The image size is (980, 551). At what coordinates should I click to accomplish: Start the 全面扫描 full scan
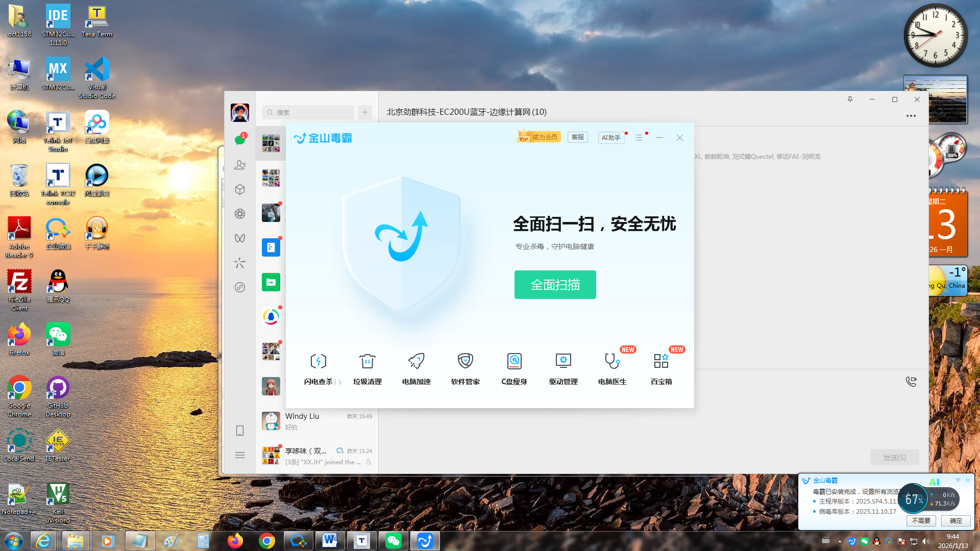[555, 285]
